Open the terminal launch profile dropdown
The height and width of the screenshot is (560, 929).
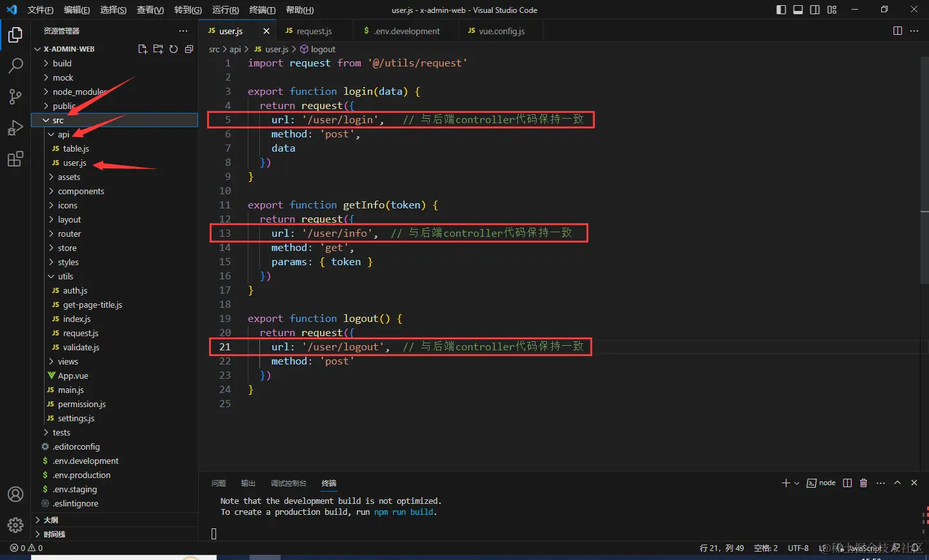[797, 483]
